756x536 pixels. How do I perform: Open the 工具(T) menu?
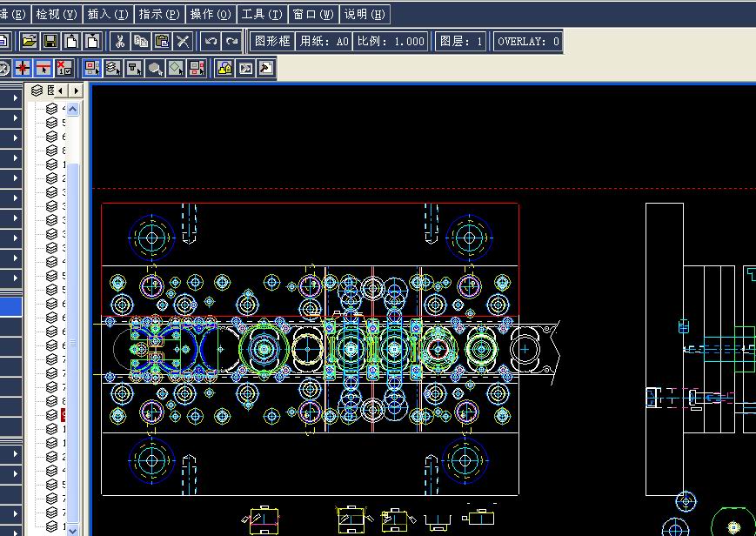pyautogui.click(x=262, y=14)
